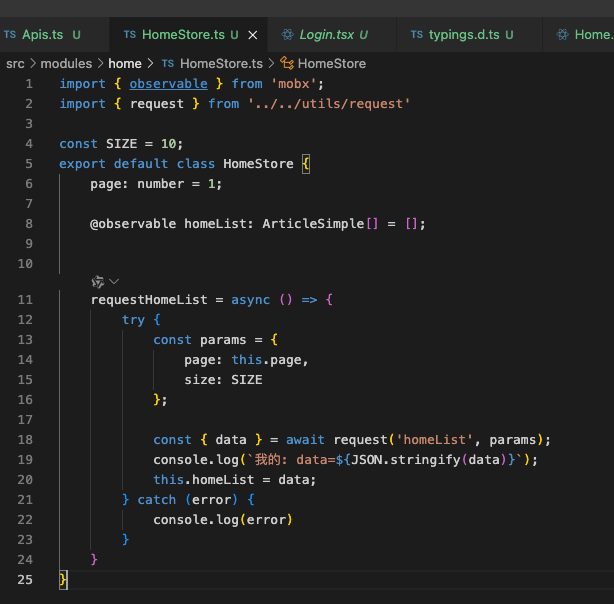Click 'SIZE' constant on line 4
Viewport: 614px width, 604px height.
[x=121, y=144]
